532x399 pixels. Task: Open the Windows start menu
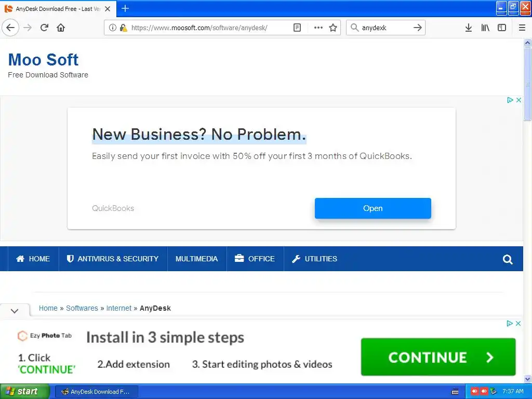coord(24,392)
